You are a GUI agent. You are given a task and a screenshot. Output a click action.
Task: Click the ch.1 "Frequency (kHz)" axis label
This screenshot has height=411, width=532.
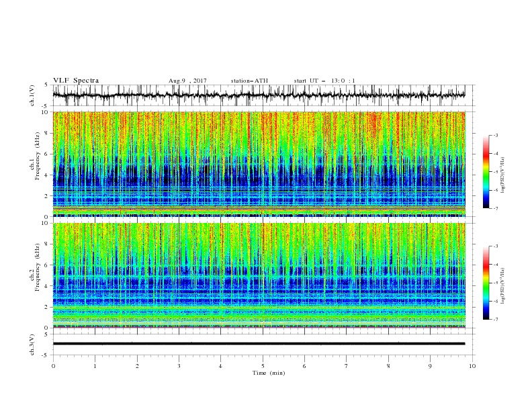[38, 156]
